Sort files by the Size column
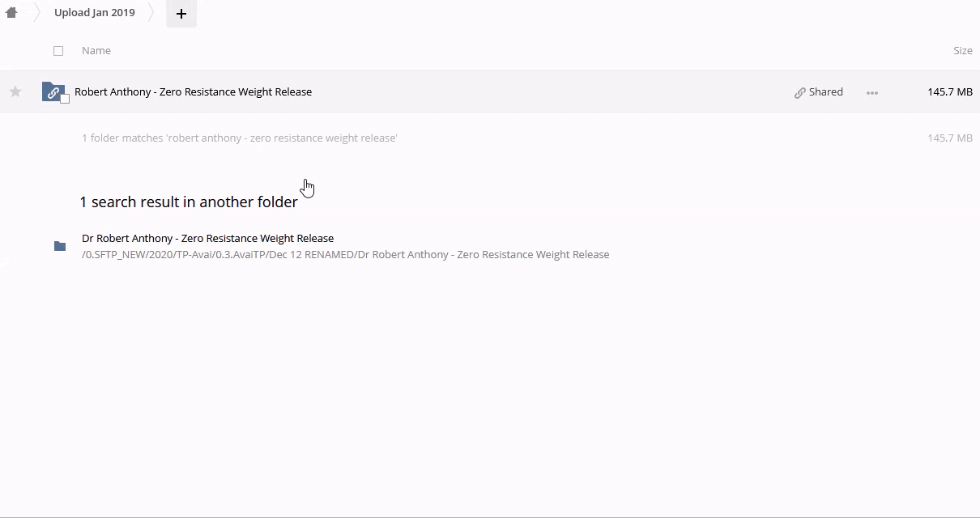The image size is (980, 518). [x=962, y=51]
